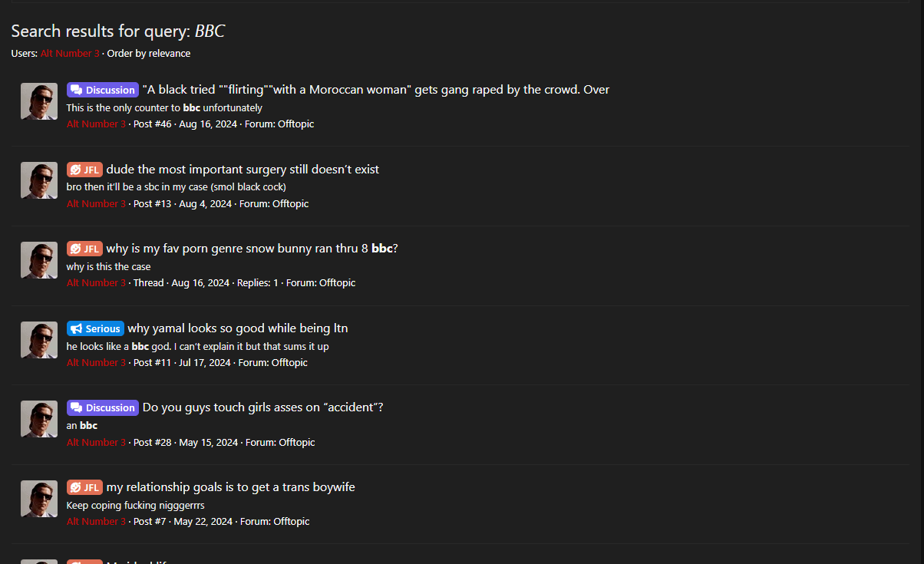The image size is (924, 564).
Task: Click the avatar next to the Post #7 result
Action: (39, 499)
